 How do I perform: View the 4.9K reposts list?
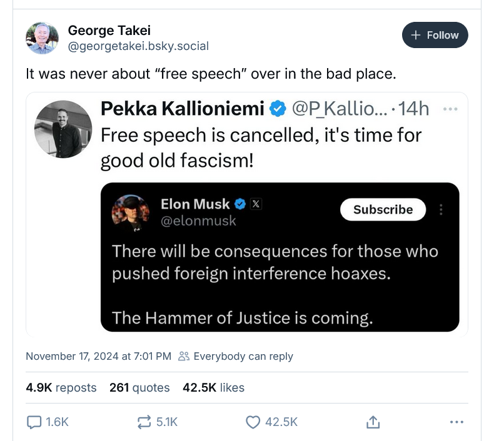point(61,387)
